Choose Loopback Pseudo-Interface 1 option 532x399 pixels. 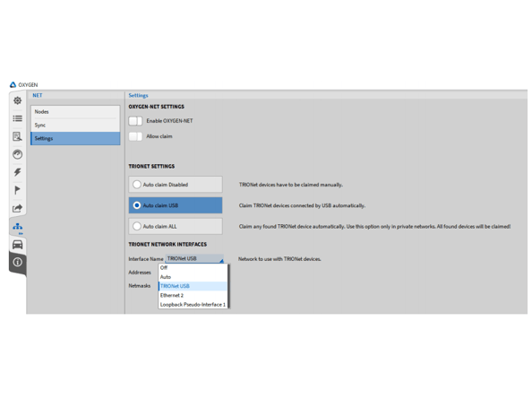coord(193,305)
